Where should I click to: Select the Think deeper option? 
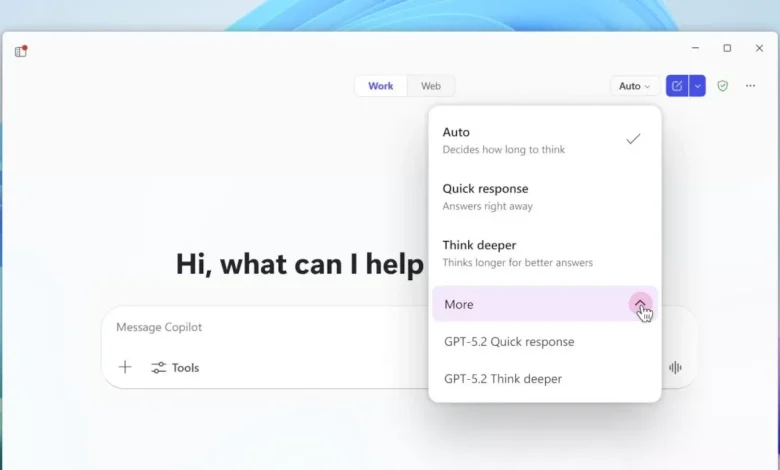coord(545,253)
